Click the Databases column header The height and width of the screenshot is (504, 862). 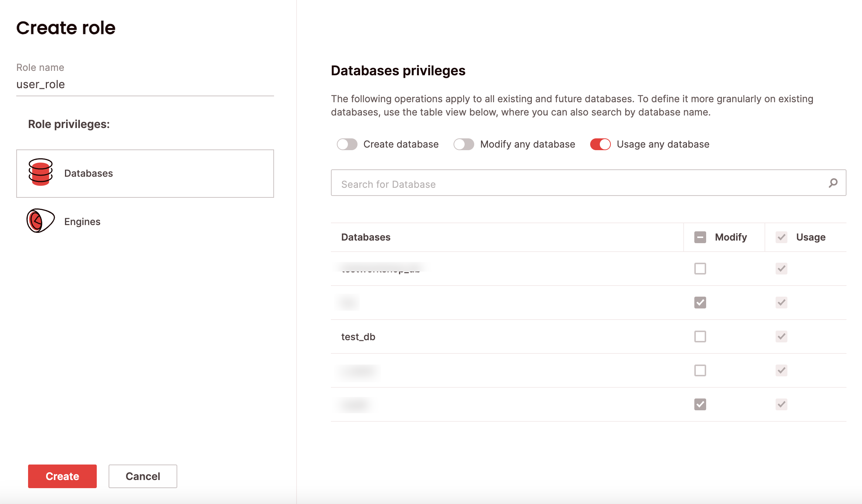point(366,237)
